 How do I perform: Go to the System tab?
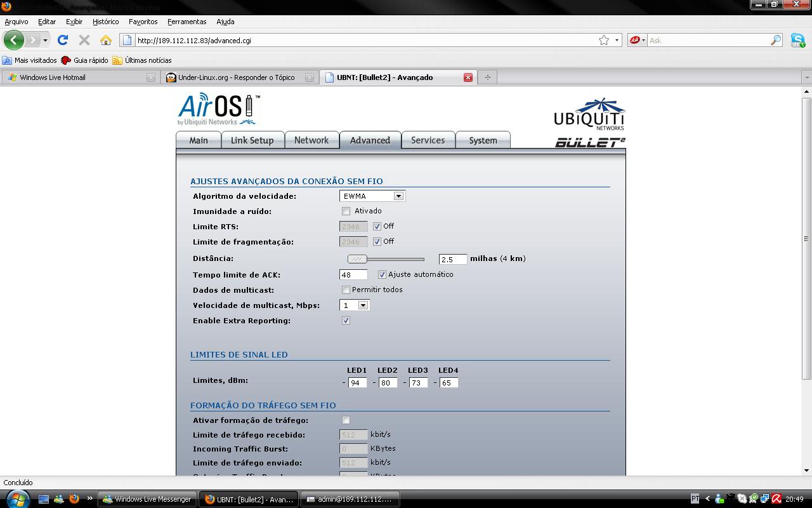(483, 140)
